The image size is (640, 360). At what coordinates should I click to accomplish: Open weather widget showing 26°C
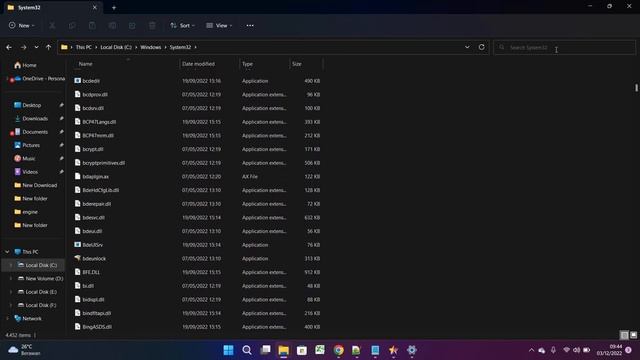pos(25,350)
